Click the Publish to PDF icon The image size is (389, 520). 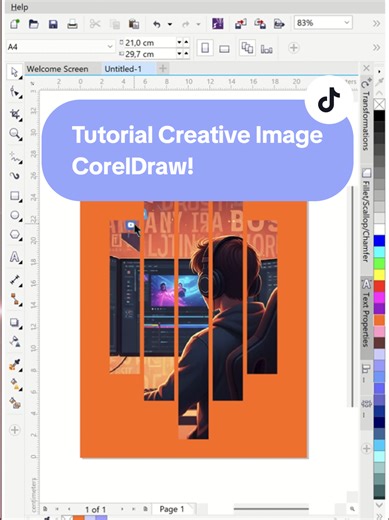point(279,24)
